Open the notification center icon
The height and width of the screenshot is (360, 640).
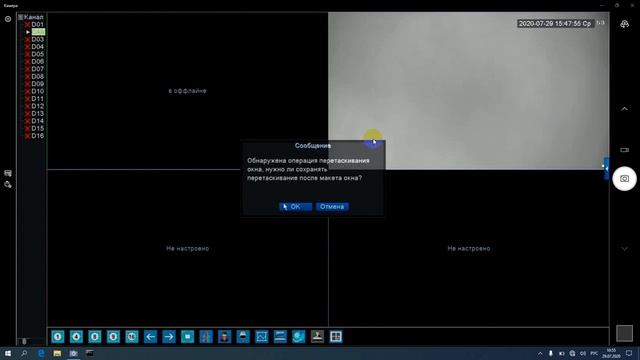click(629, 353)
